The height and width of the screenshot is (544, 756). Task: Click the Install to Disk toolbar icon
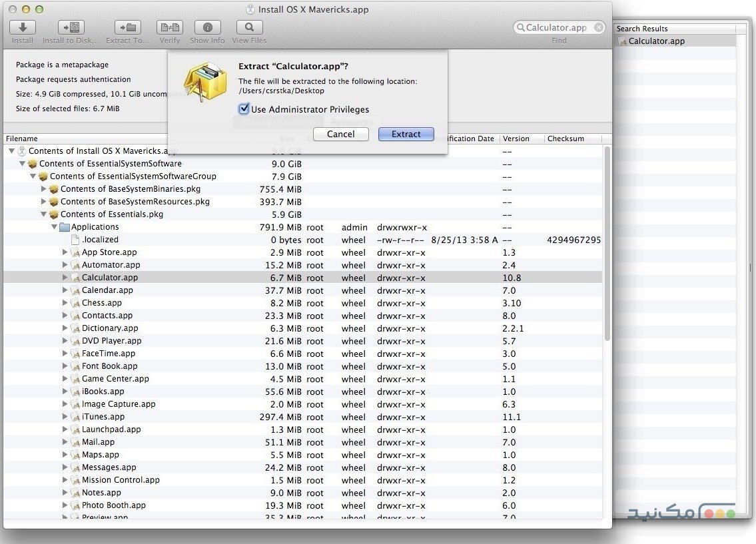[x=71, y=27]
